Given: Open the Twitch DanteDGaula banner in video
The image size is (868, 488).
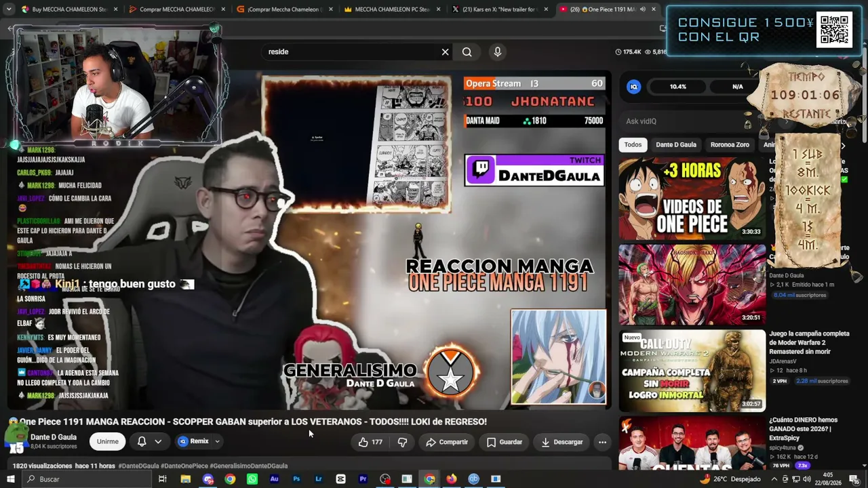Looking at the screenshot, I should 534,170.
